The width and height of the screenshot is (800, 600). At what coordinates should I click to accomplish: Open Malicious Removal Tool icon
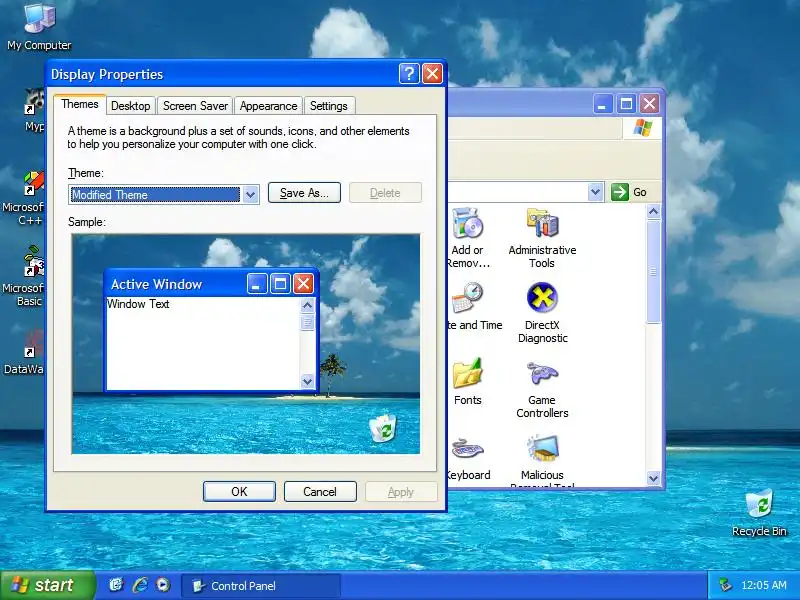coord(542,449)
